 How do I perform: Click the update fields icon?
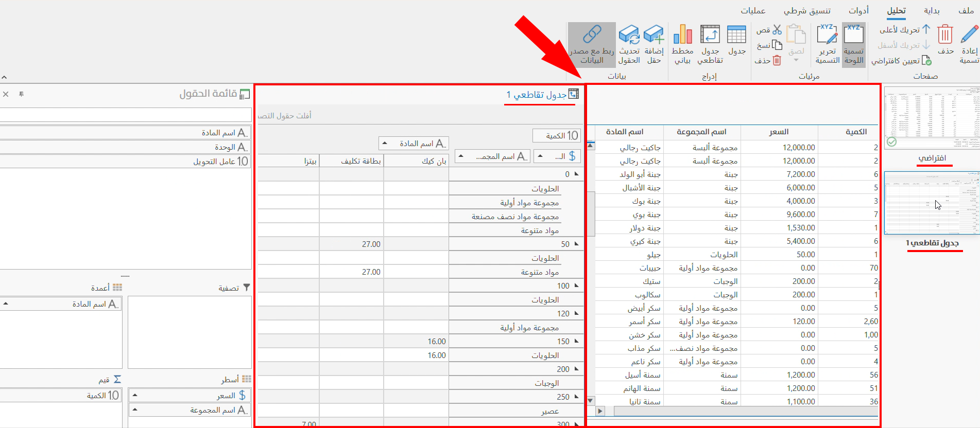(x=629, y=35)
